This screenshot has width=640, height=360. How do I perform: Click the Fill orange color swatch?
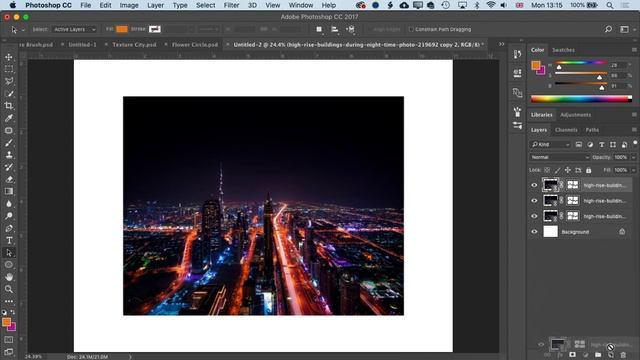click(x=122, y=29)
